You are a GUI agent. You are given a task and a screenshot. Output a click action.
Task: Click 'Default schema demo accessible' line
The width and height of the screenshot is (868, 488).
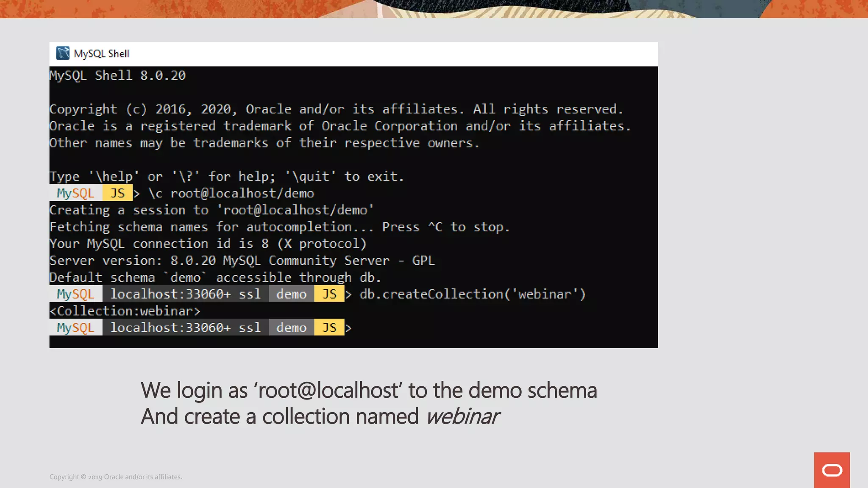point(215,277)
